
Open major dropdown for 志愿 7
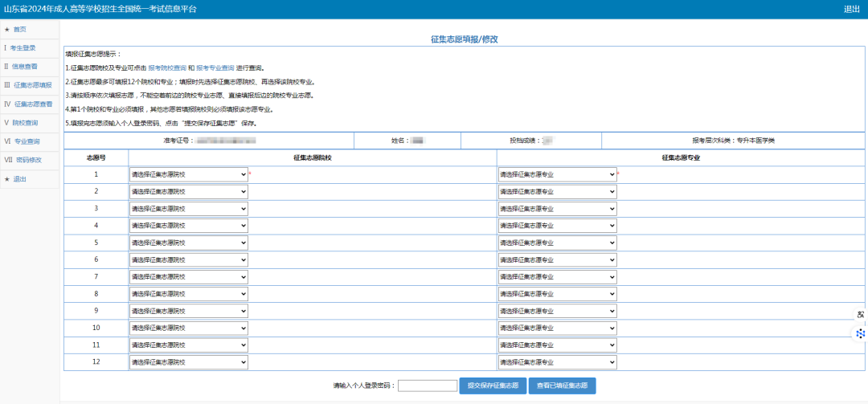pyautogui.click(x=557, y=277)
